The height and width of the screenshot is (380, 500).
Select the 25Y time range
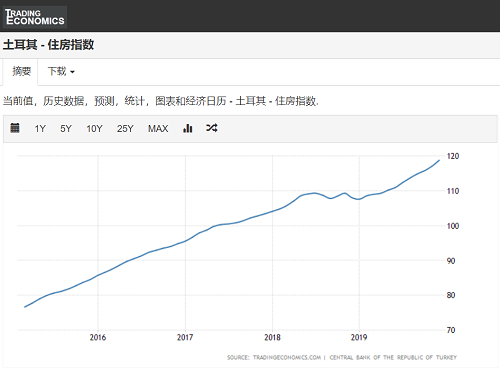[125, 129]
